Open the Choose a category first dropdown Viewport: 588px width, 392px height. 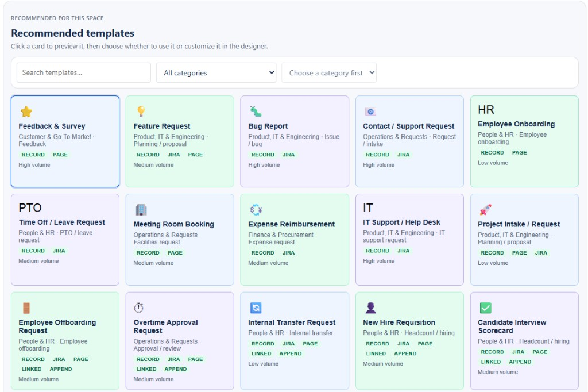click(329, 73)
